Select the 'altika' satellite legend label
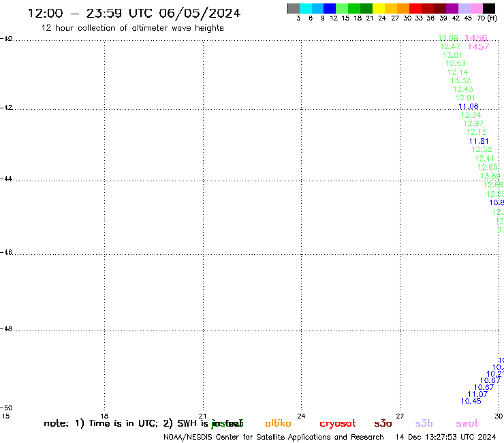504x443 pixels. 278,423
